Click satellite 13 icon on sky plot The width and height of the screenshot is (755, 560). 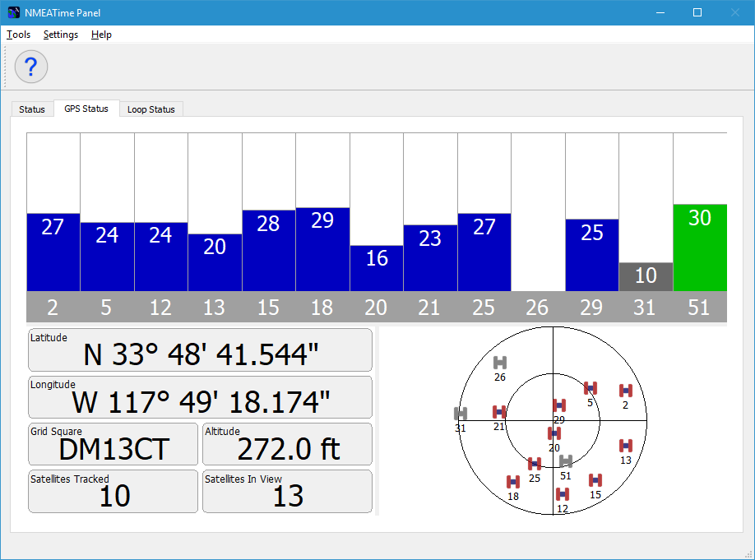(626, 446)
